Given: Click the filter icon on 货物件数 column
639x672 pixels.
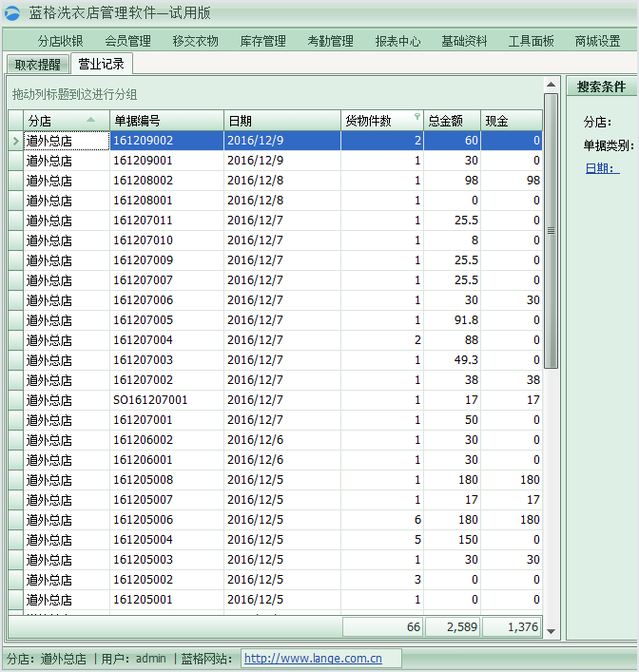Looking at the screenshot, I should tap(416, 118).
